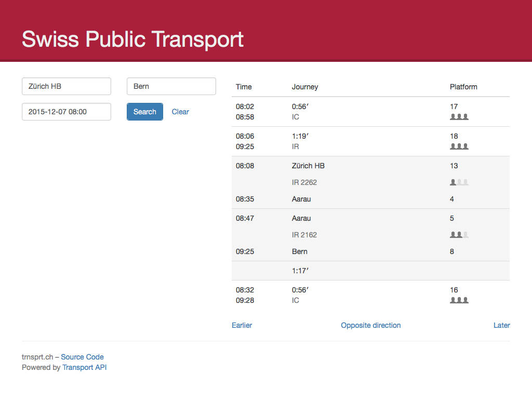Viewport: 532px width, 399px height.
Task: Click the Swiss Public Transport title
Action: [x=132, y=39]
